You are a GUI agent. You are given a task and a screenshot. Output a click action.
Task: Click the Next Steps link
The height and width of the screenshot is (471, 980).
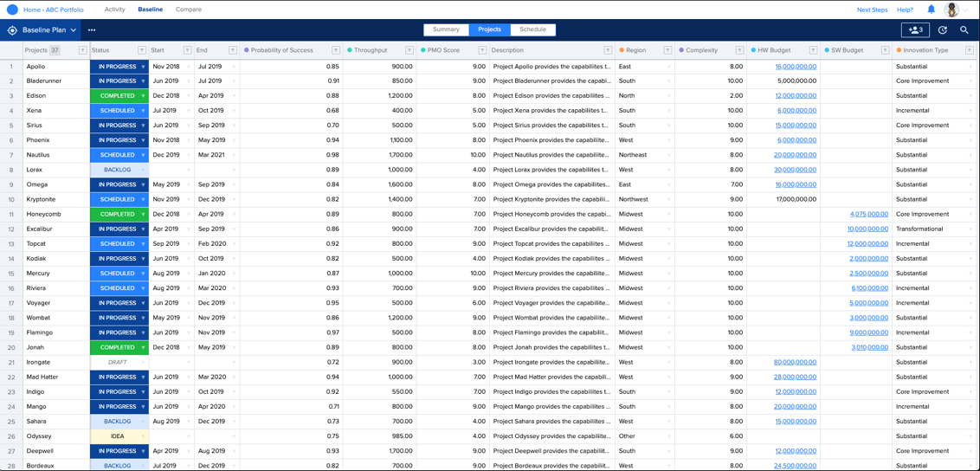[872, 10]
